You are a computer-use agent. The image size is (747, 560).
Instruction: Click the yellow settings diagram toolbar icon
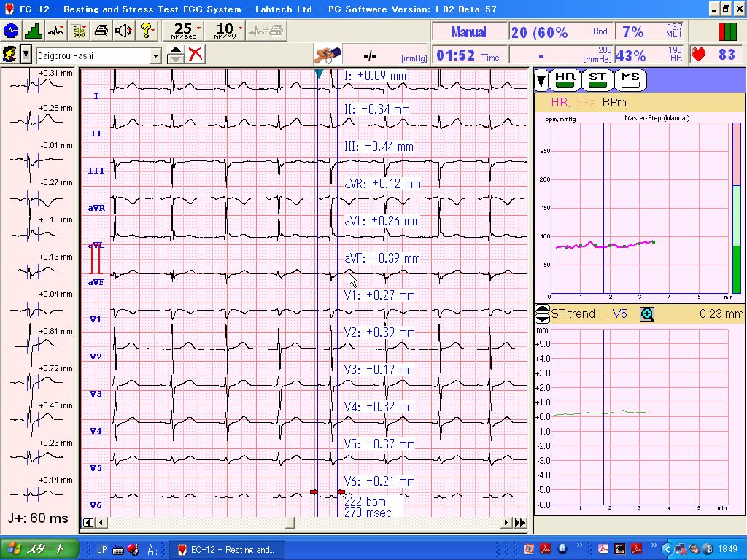click(x=79, y=31)
